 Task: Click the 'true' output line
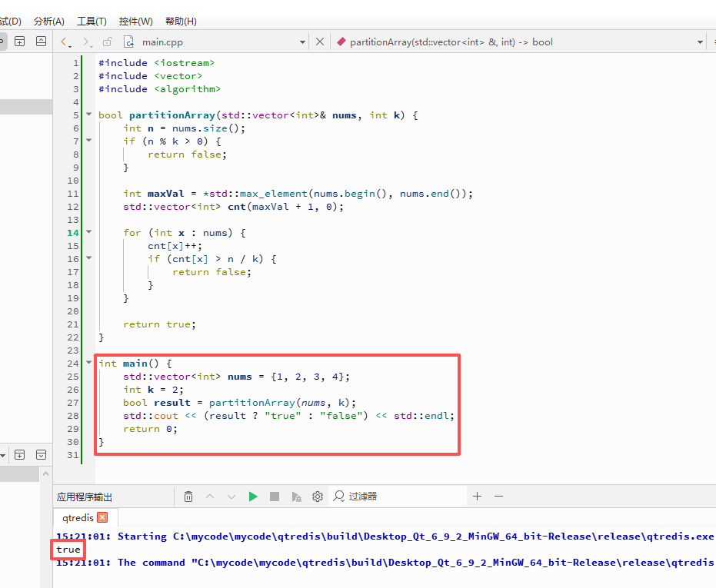click(68, 550)
